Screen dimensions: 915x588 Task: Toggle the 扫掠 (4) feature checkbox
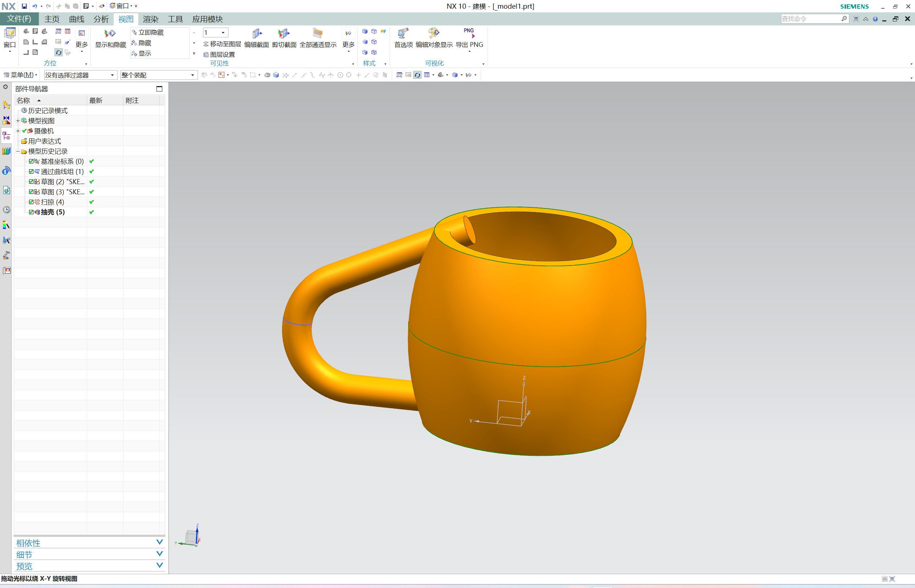coord(31,202)
